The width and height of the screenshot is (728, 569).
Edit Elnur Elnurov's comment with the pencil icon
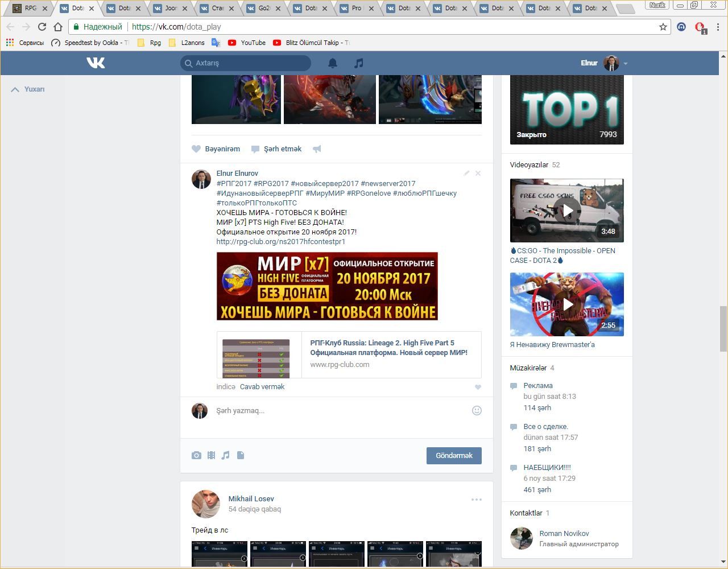coord(466,173)
